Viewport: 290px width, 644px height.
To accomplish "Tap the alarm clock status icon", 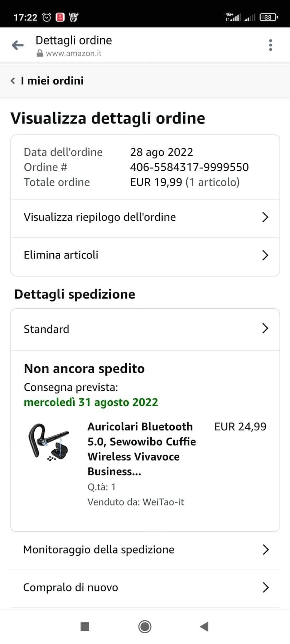I will (x=47, y=17).
